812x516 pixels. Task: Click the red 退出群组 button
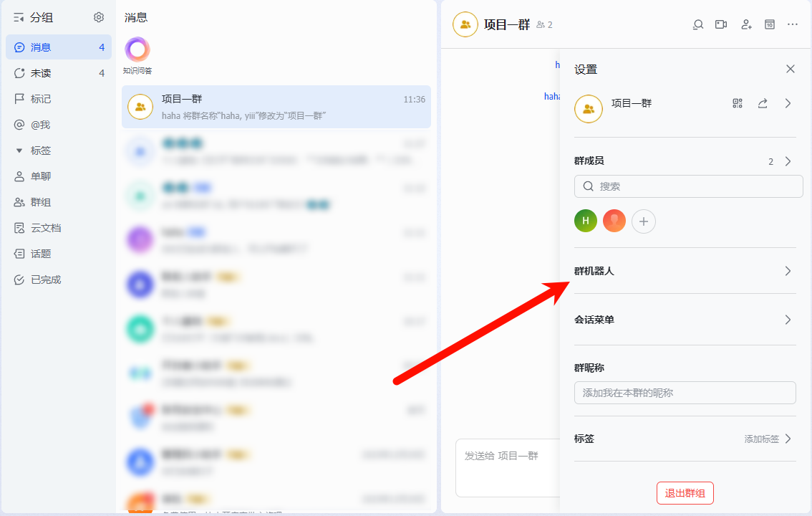(685, 493)
